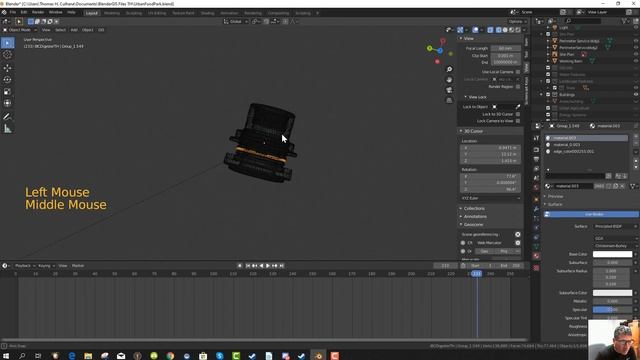Switch perspective/orthographic grid icon
This screenshot has height=360, width=640.
tap(449, 100)
